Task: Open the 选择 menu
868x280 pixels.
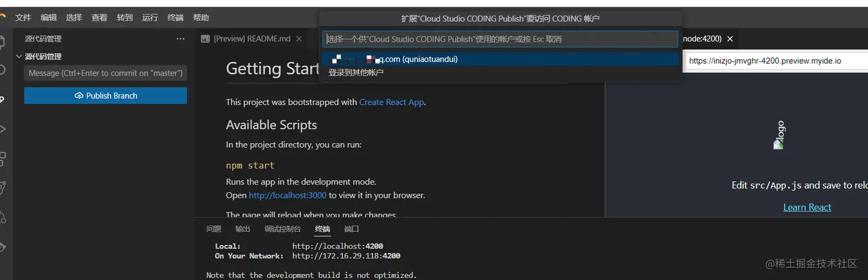Action: click(x=74, y=18)
